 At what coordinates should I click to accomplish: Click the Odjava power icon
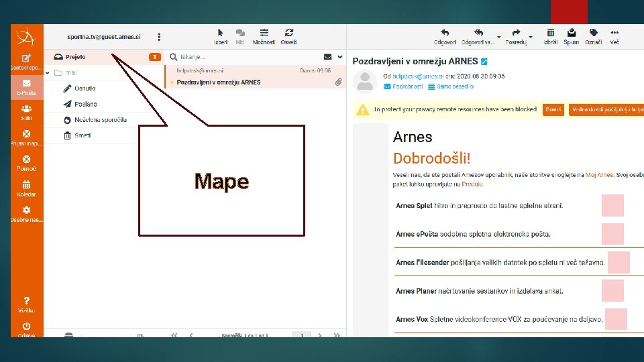tap(26, 326)
